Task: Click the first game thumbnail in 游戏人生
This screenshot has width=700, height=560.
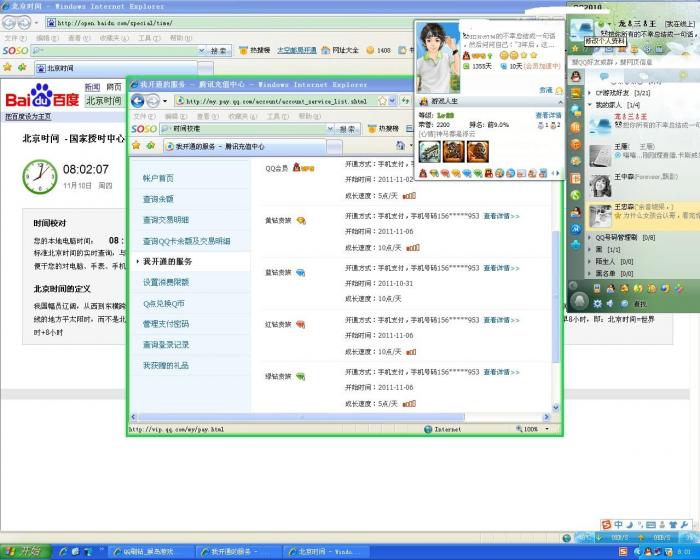Action: coord(429,152)
